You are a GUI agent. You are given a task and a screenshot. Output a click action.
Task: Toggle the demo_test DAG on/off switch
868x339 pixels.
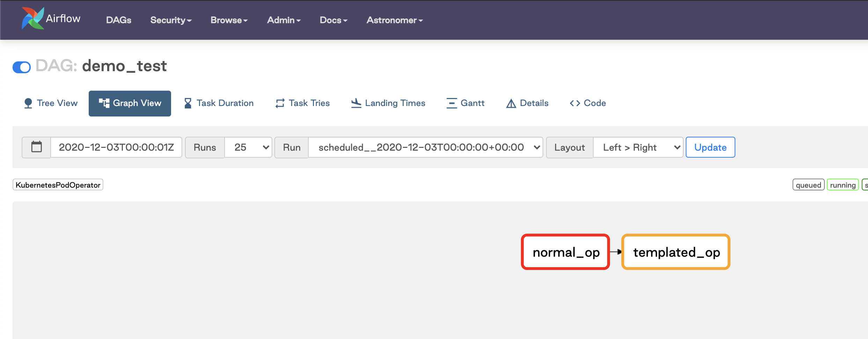coord(22,67)
